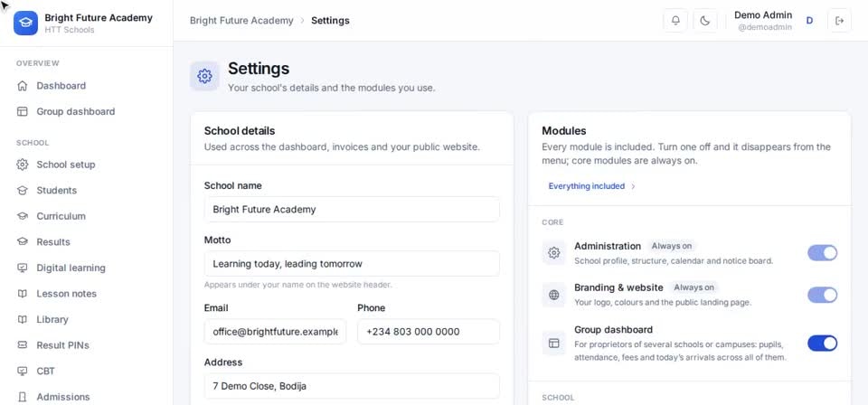This screenshot has width=868, height=405.
Task: Click the graduation cap academy logo
Action: (x=25, y=23)
